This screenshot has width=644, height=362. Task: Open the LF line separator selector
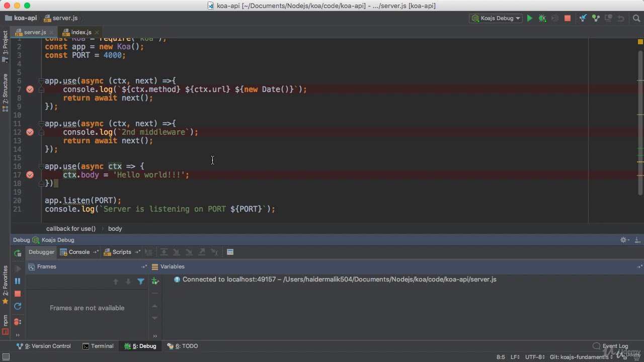[515, 357]
